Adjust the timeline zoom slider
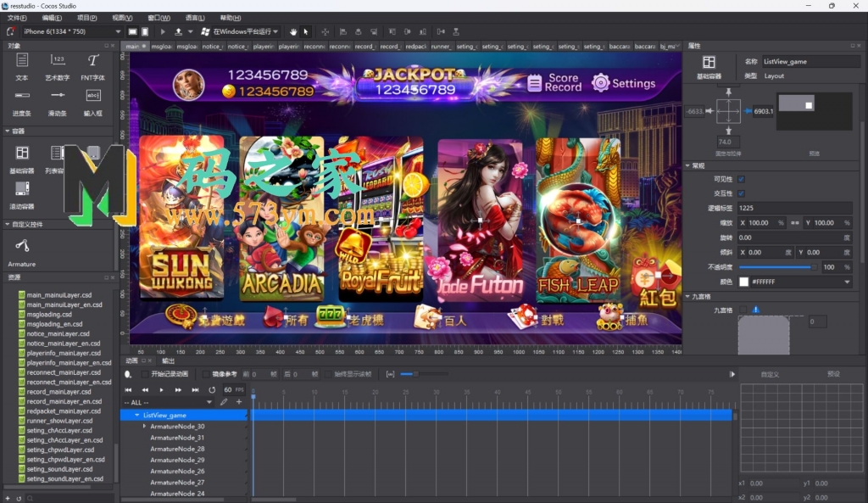 coord(424,374)
